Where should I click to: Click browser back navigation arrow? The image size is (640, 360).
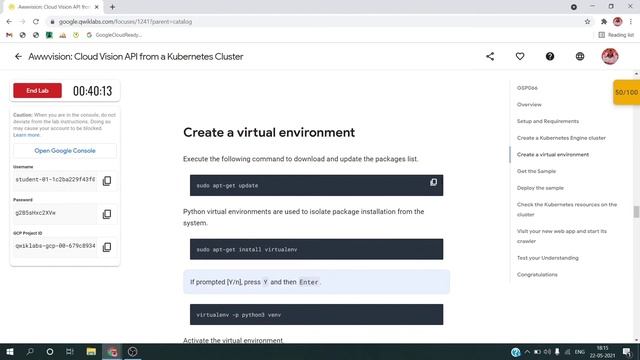pyautogui.click(x=9, y=22)
